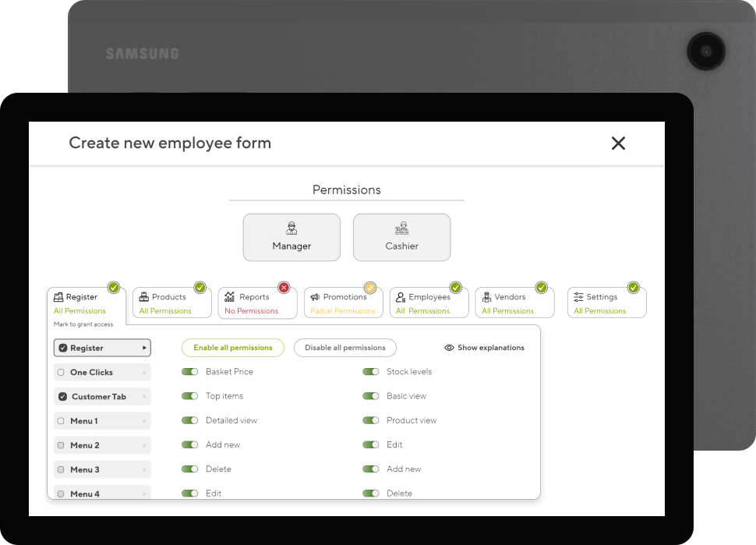The height and width of the screenshot is (545, 756).
Task: Click green check badge on Vendors tab
Action: pyautogui.click(x=542, y=288)
